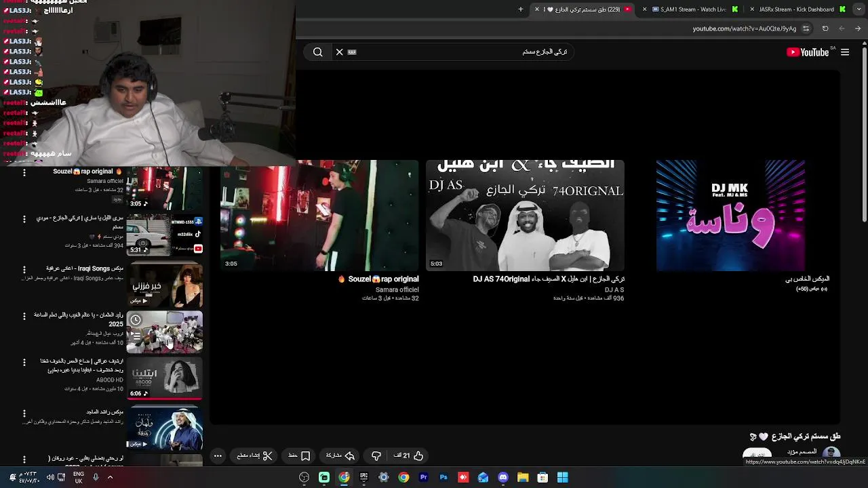
Task: Go to YouTube home via the logo
Action: (x=808, y=52)
